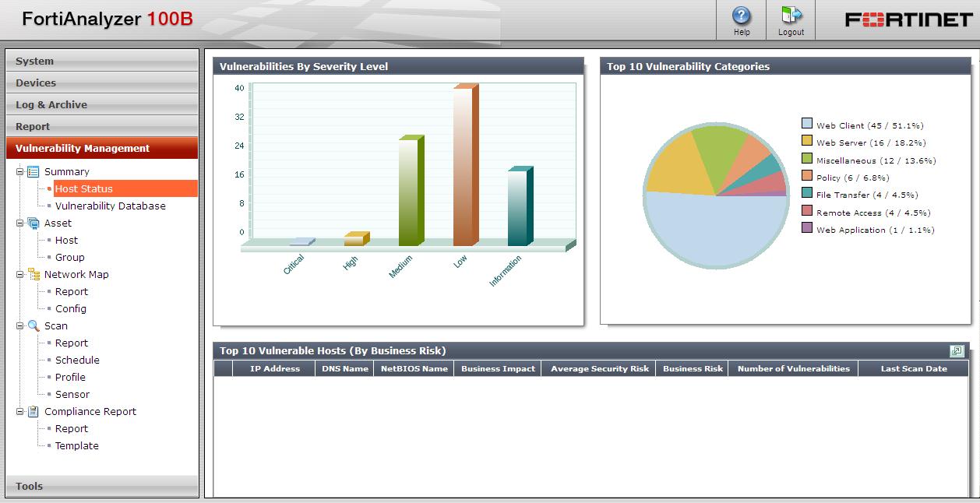This screenshot has width=980, height=503.
Task: Click the Network Map icon
Action: click(x=33, y=274)
